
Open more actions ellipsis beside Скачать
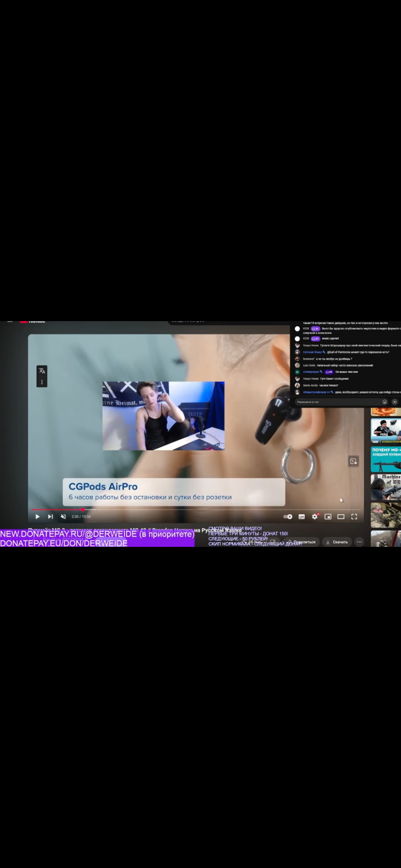click(x=359, y=542)
